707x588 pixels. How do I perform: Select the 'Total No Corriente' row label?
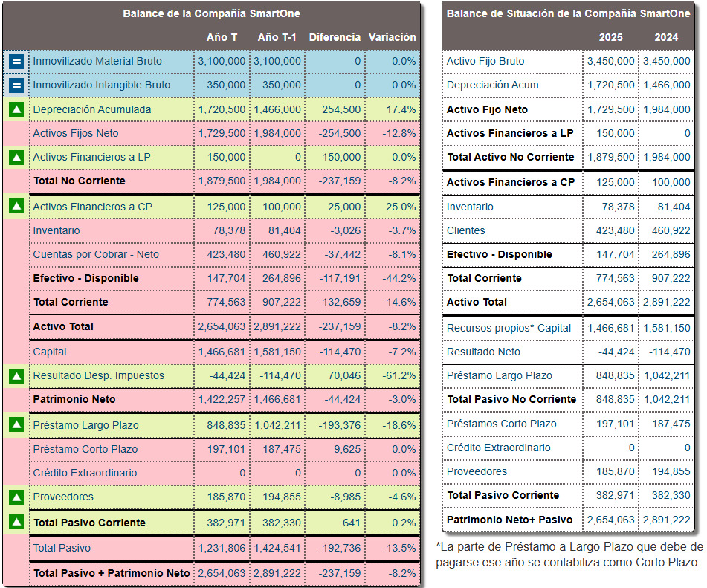80,181
